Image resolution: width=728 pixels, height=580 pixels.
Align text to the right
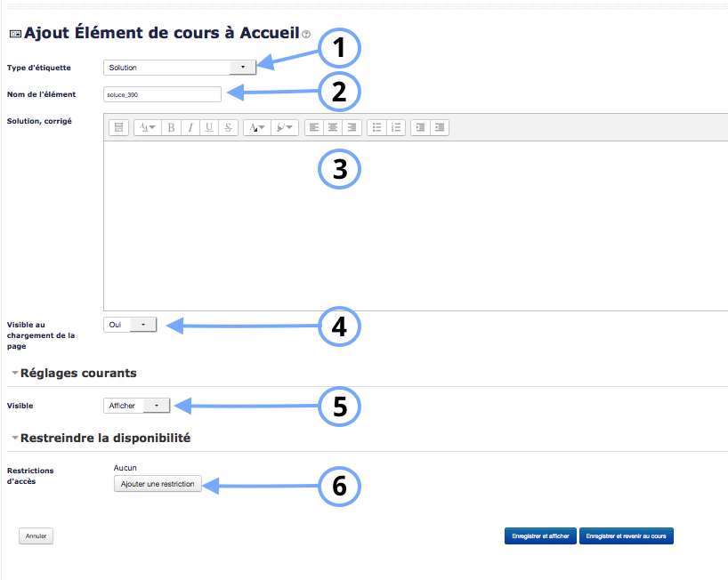[352, 128]
